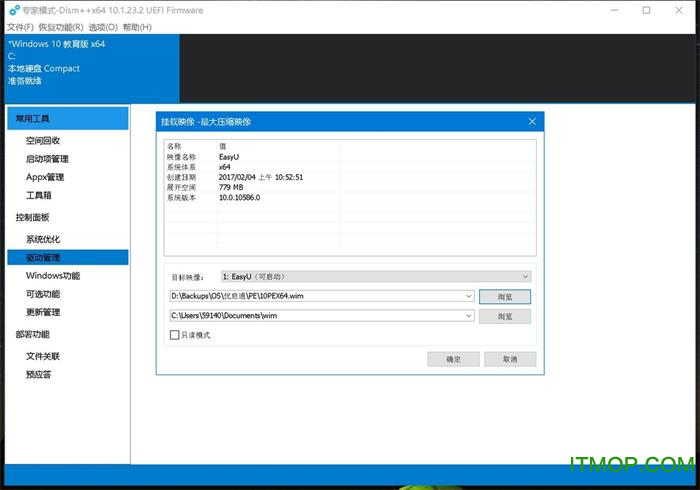
Task: Select the 创建日期 2017/02/04 row
Action: point(350,177)
